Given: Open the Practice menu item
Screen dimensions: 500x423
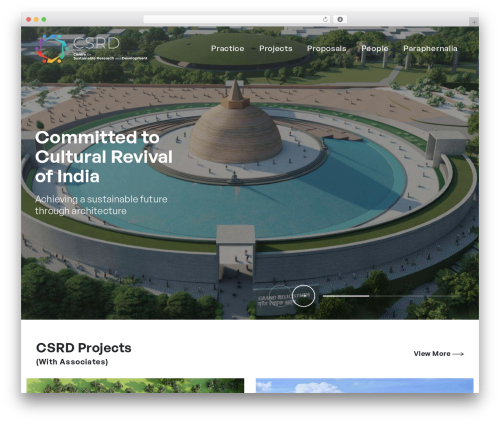Looking at the screenshot, I should (227, 49).
